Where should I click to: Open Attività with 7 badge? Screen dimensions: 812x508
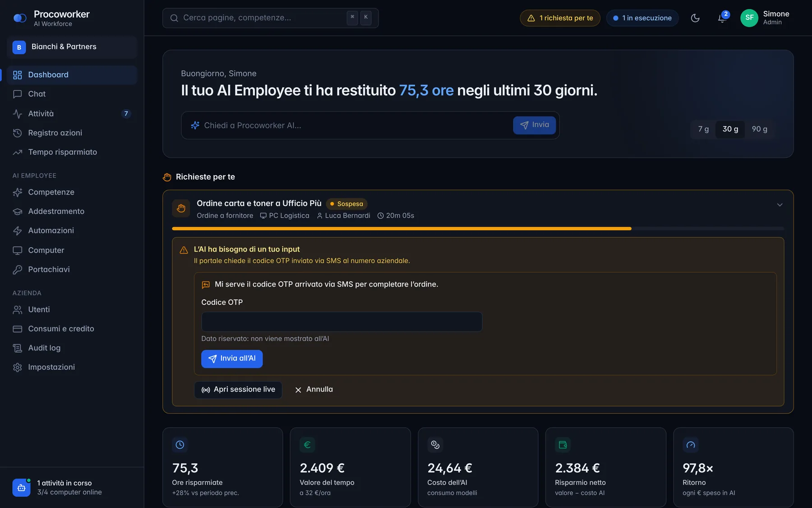click(72, 113)
